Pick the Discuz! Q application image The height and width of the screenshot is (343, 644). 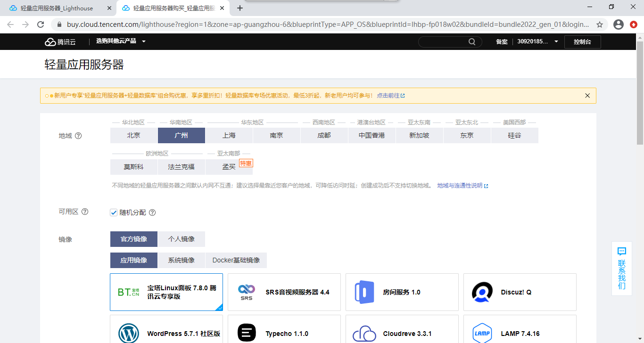click(x=520, y=292)
